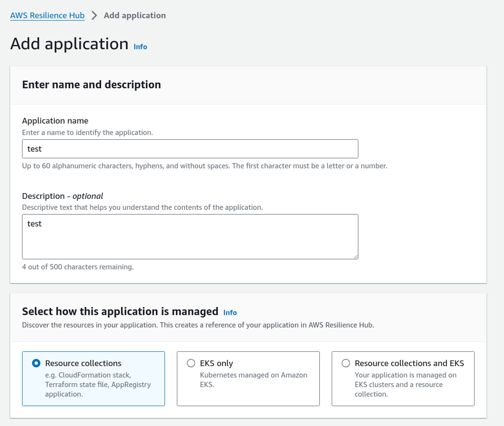This screenshot has height=426, width=504.
Task: Click the breadcrumb chevron separator icon
Action: pyautogui.click(x=94, y=16)
